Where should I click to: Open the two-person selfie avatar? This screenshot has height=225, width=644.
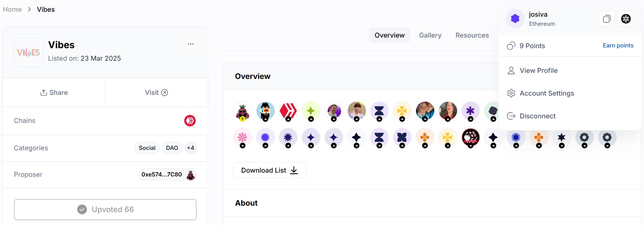tap(425, 111)
